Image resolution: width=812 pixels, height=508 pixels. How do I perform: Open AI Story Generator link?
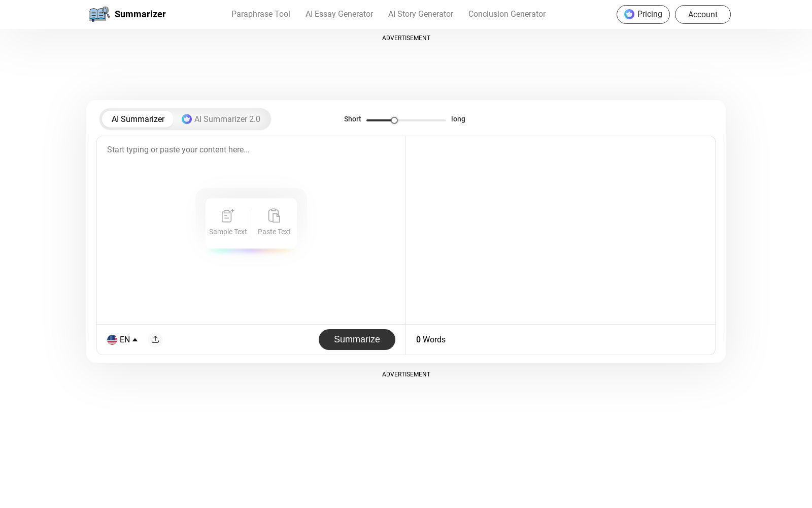tap(421, 14)
